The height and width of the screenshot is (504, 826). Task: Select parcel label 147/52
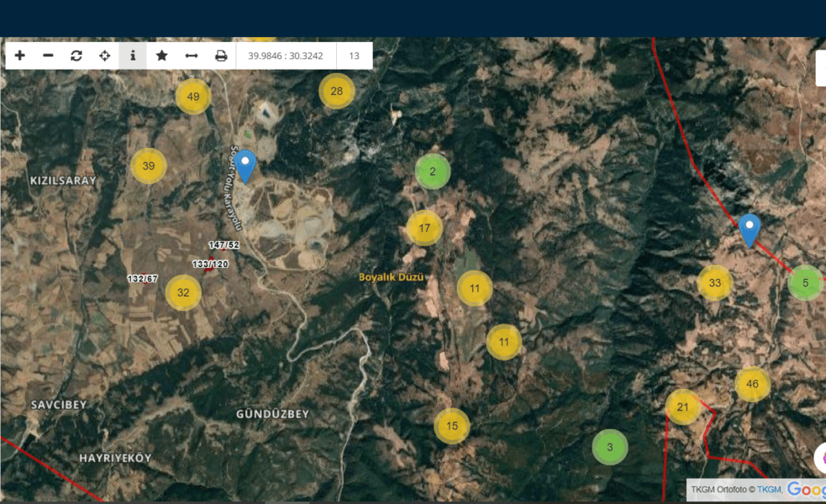click(224, 245)
